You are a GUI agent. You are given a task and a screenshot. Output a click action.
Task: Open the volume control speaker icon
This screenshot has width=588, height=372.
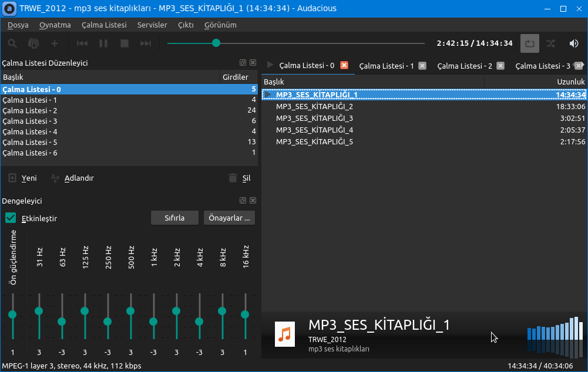coord(574,43)
